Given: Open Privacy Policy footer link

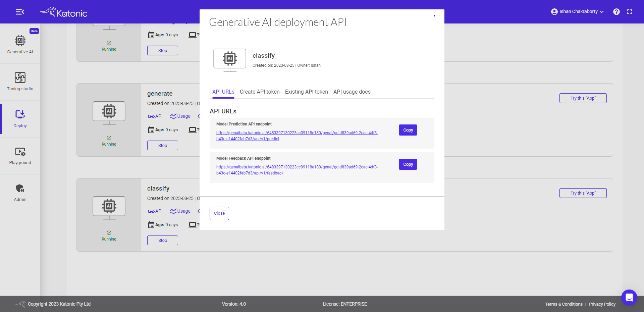Looking at the screenshot, I should [602, 304].
